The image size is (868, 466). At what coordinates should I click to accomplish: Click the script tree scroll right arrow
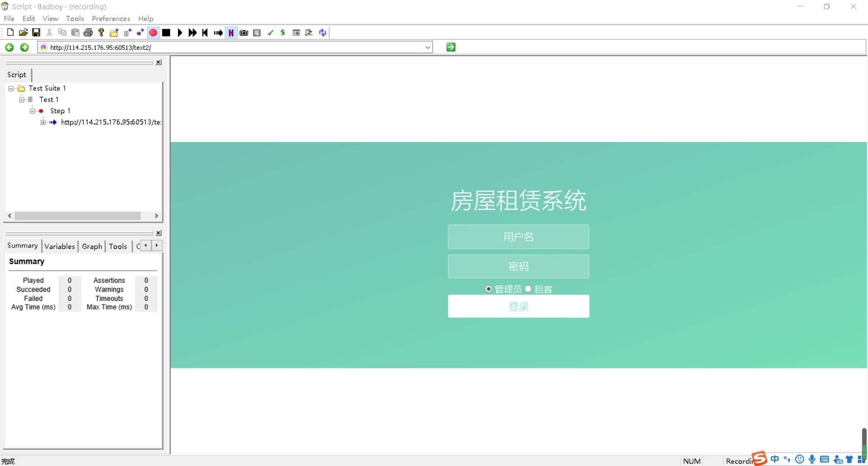pos(156,216)
